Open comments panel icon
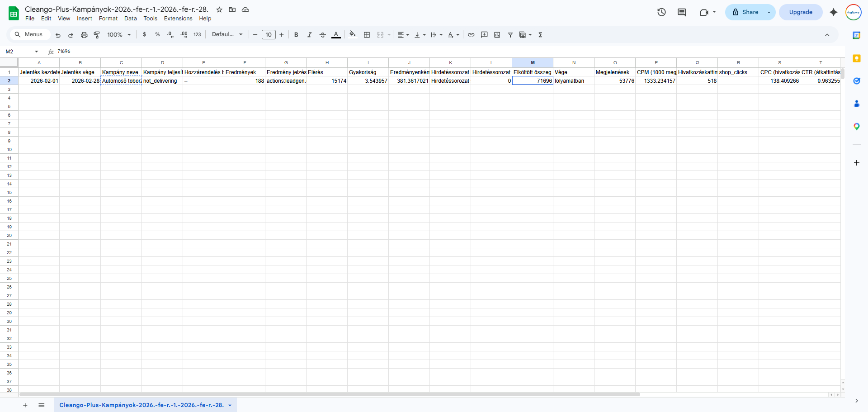868x412 pixels. click(x=682, y=12)
